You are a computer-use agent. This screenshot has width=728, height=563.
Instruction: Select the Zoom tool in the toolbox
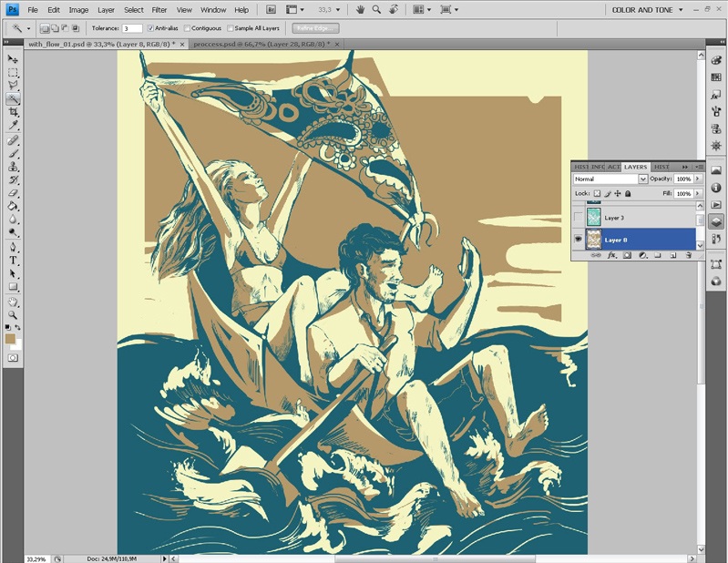click(13, 314)
